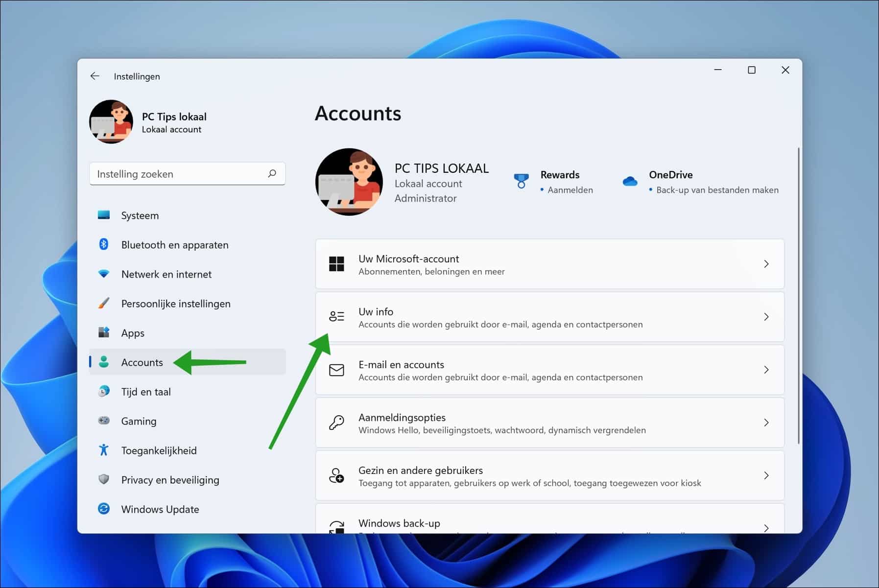Click the Windows Update icon
Viewport: 879px width, 588px height.
coord(104,509)
